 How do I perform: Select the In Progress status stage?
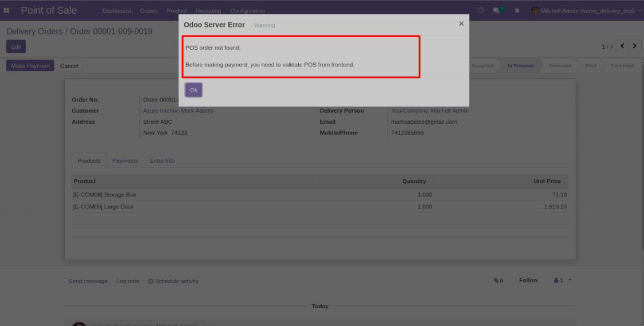tap(521, 66)
